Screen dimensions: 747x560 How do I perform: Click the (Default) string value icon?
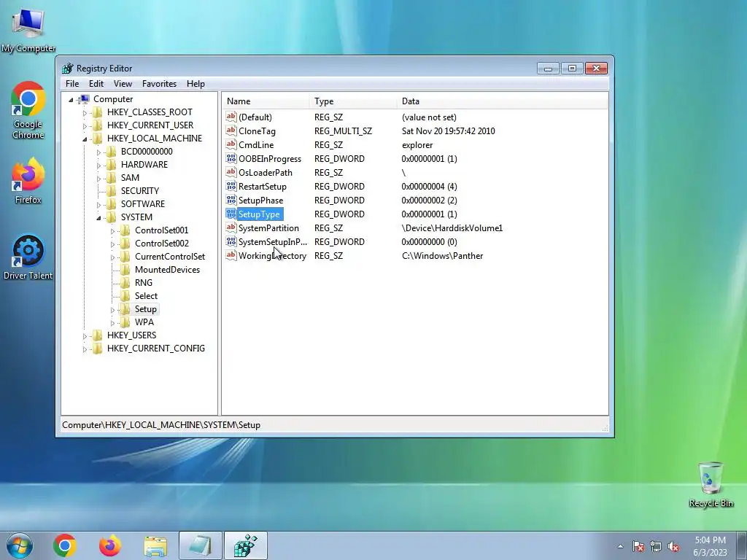click(x=231, y=117)
